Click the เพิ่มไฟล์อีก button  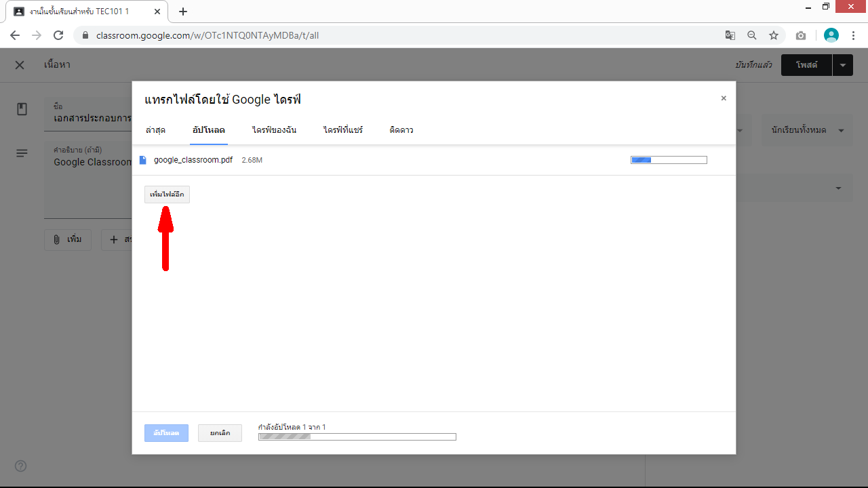(167, 195)
